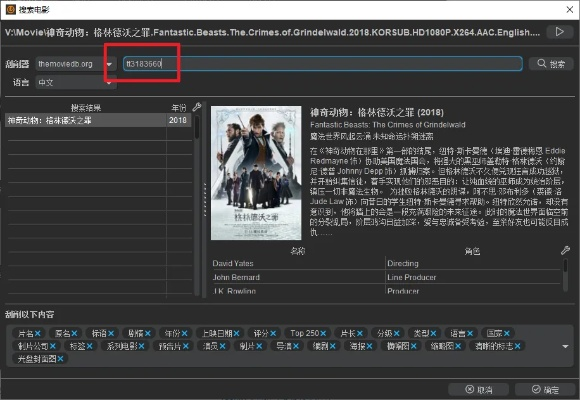Screen dimensions: 580x400
Task: Expand the scrape-content tags dropdown arrow
Action: coord(565,347)
